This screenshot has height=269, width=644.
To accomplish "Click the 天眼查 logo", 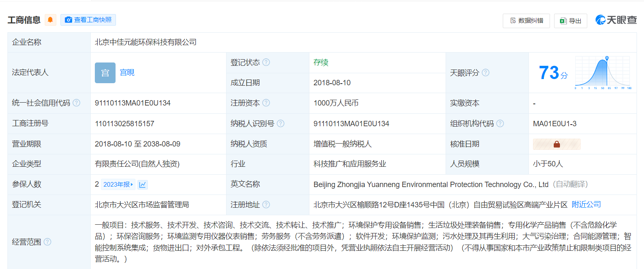I will [x=616, y=20].
